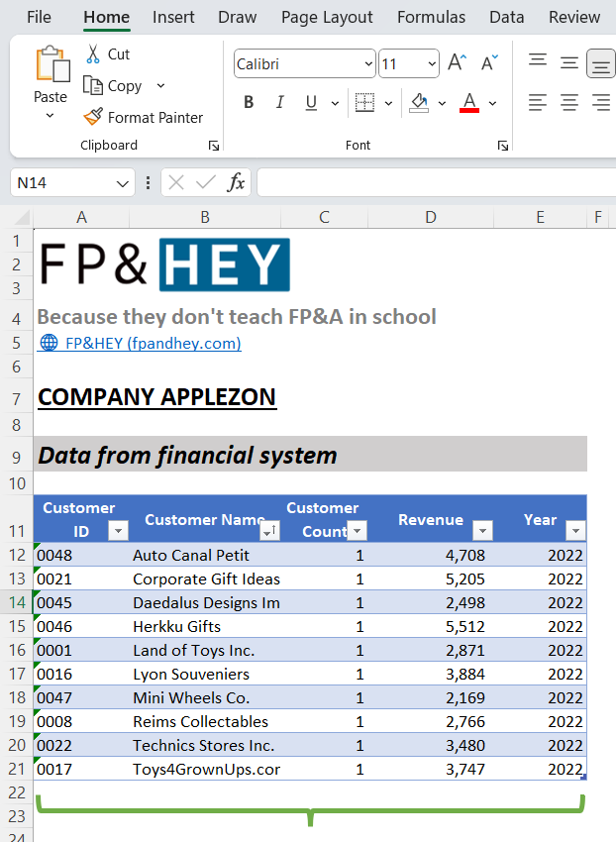
Task: Select the cell 'Reims Collectables'
Action: point(205,722)
